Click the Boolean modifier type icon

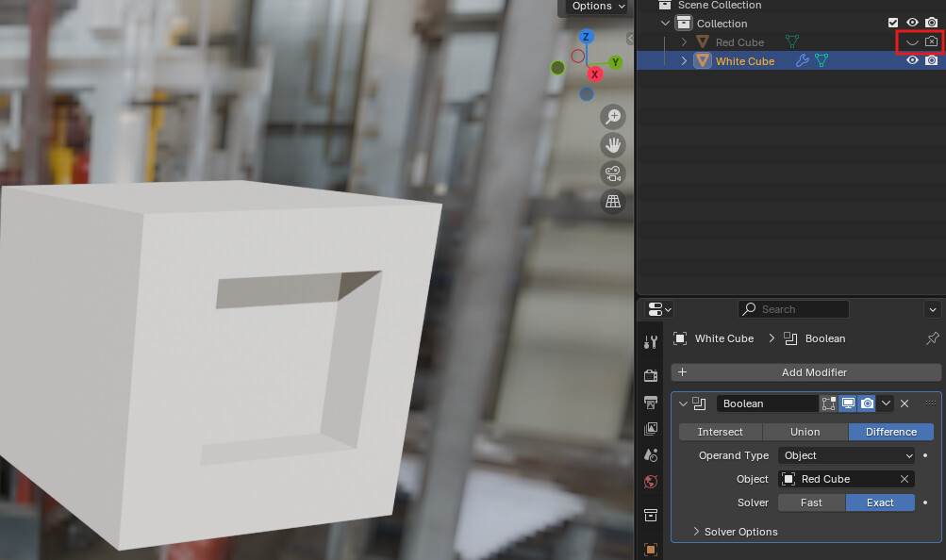click(699, 404)
